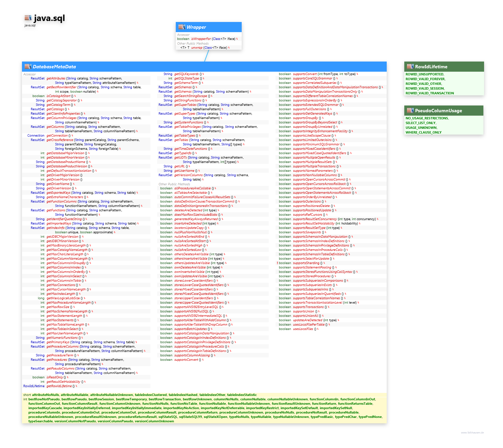The width and height of the screenshot is (503, 448).
Task: Select the getRowIdLifetime method
Action: click(59, 386)
